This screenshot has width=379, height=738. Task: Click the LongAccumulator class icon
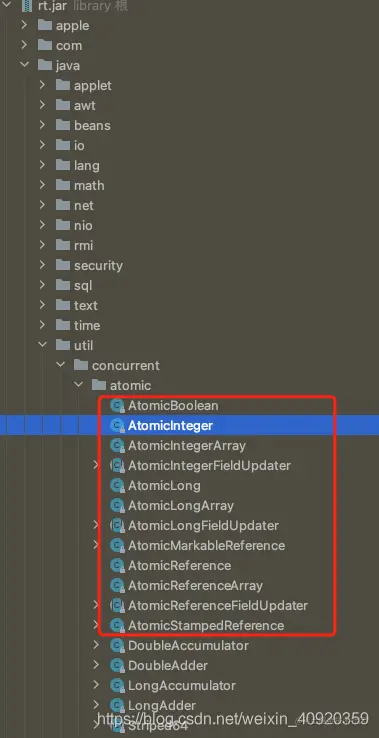(x=117, y=685)
